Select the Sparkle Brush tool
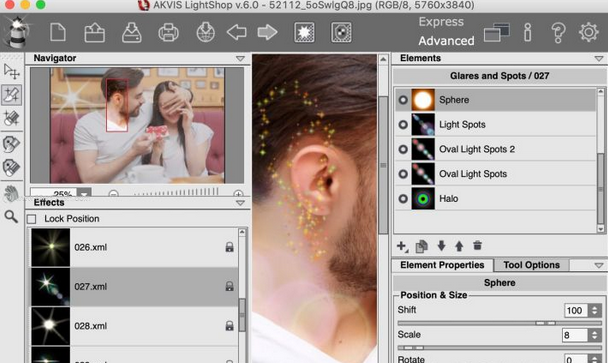 (12, 95)
